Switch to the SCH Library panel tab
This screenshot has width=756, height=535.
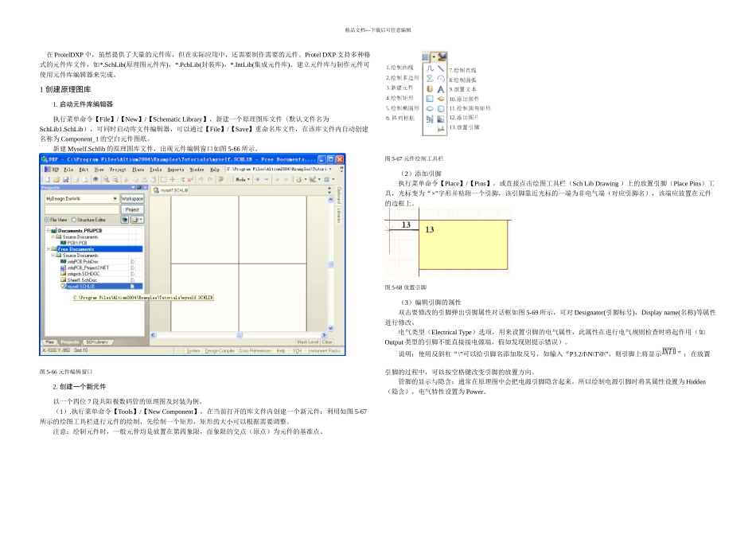click(x=97, y=342)
